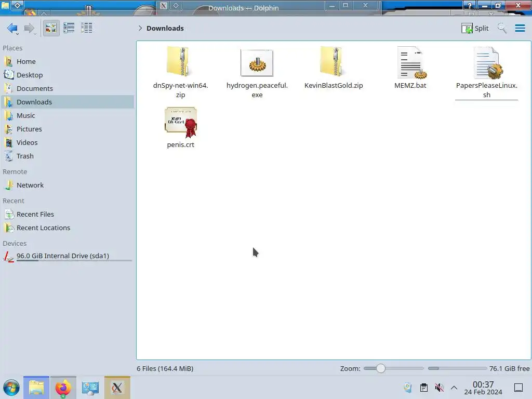Image resolution: width=532 pixels, height=399 pixels.
Task: Open Music in Places
Action: pos(67,116)
